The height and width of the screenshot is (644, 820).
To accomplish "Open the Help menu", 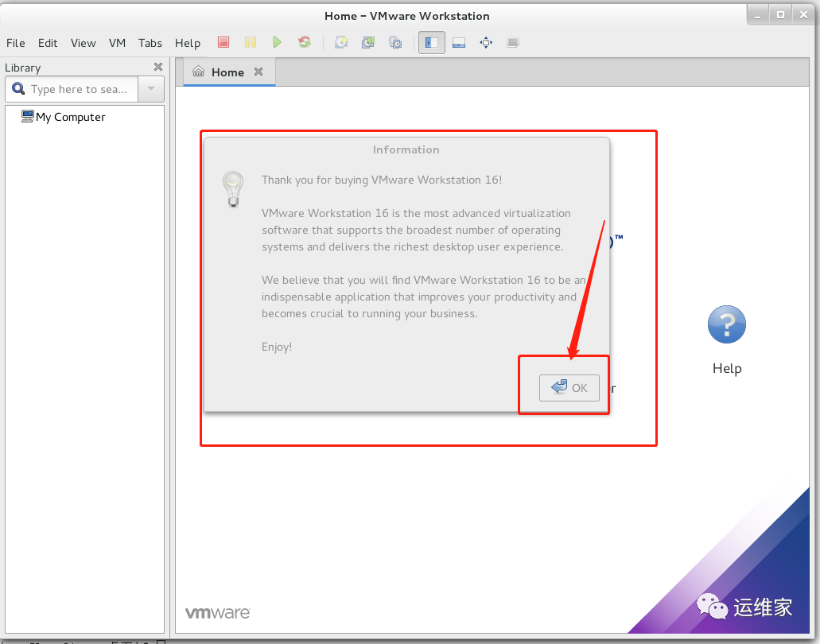I will pos(188,43).
